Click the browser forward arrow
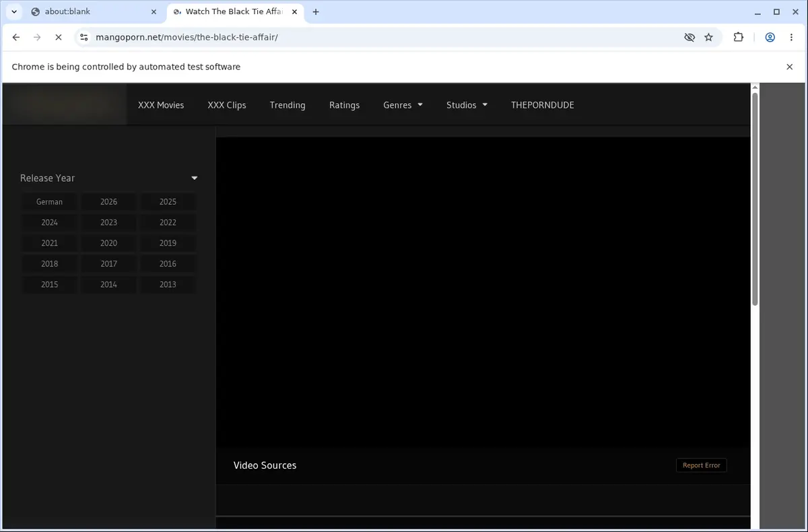The image size is (808, 532). [x=37, y=38]
